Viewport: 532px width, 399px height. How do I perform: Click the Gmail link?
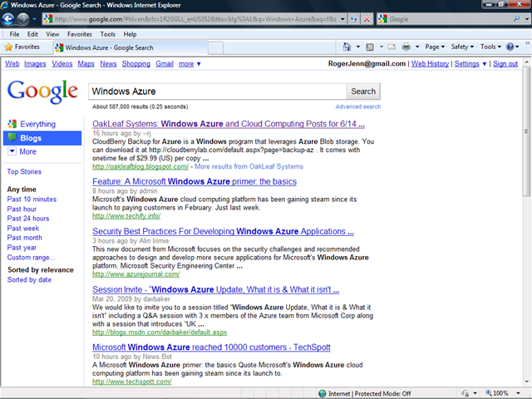point(165,64)
